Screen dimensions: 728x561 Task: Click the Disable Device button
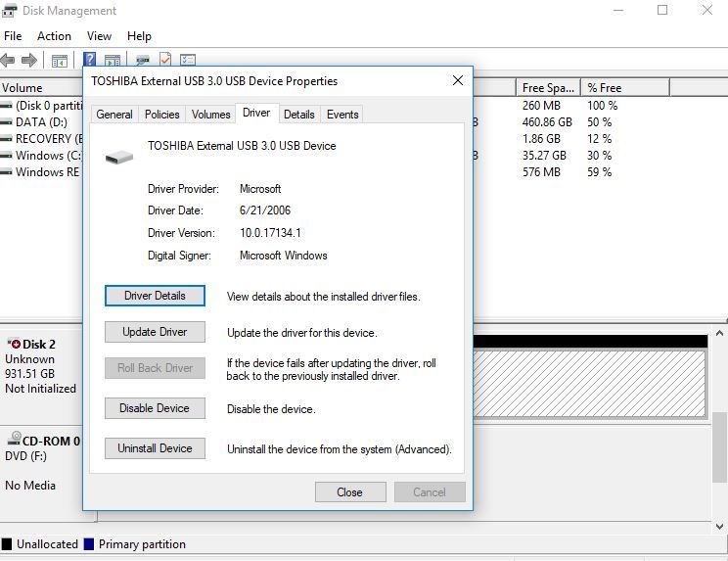[x=155, y=408]
